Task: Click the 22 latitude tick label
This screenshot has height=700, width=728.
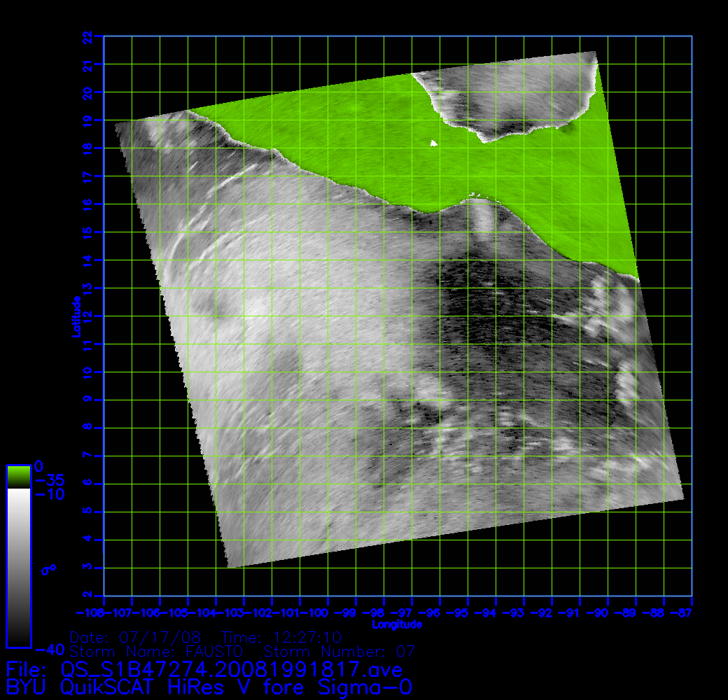Action: (87, 36)
